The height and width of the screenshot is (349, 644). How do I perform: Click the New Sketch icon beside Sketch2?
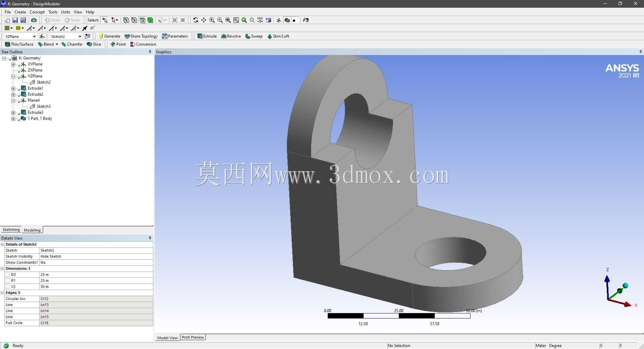(x=88, y=36)
